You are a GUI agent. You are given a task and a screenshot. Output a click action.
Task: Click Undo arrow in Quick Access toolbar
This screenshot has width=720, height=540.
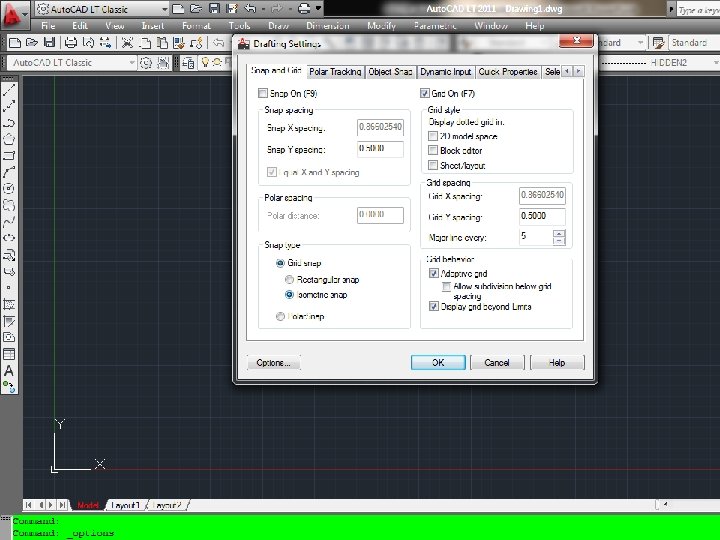(x=250, y=8)
